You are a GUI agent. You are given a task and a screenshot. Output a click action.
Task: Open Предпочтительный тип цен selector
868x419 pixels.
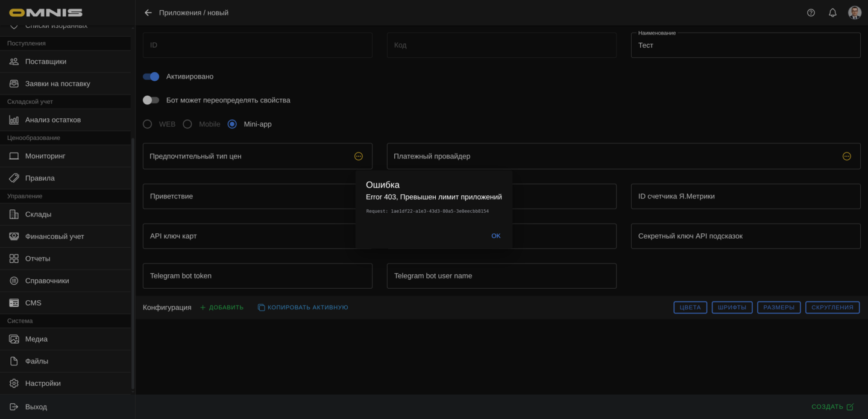358,156
